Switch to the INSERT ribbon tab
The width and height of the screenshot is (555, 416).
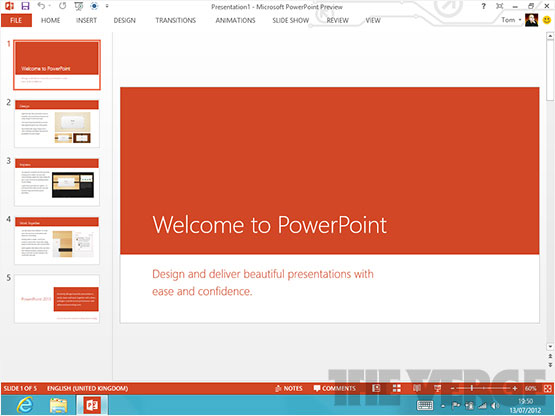pyautogui.click(x=86, y=21)
